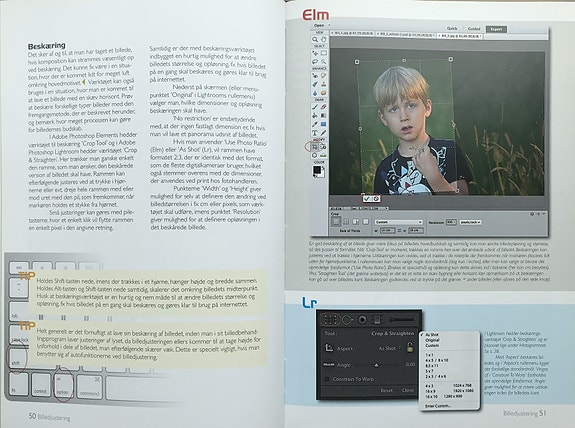This screenshot has height=428, width=575.
Task: Enable the Constrain To Warp checkbox
Action: pyautogui.click(x=327, y=379)
